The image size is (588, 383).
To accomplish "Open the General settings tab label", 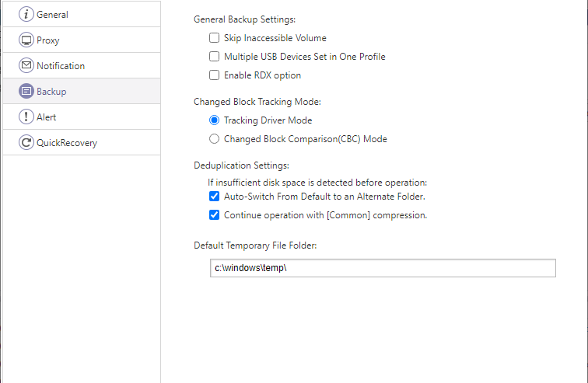I will (52, 14).
